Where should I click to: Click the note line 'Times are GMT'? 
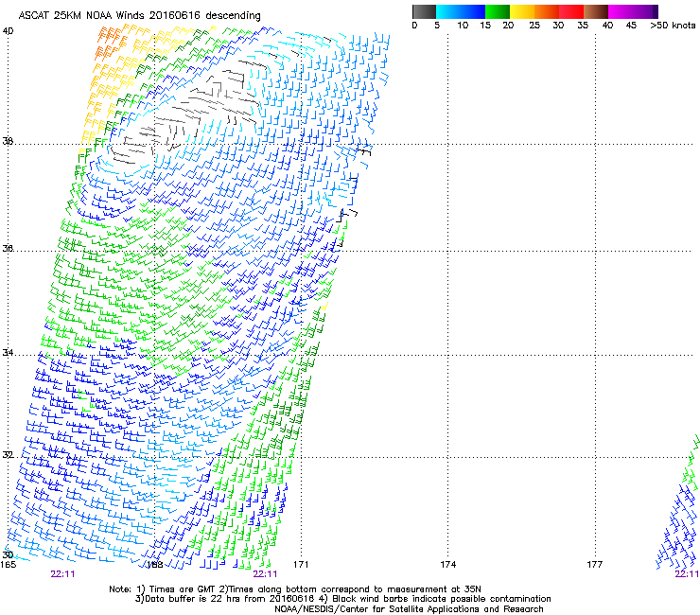182,589
